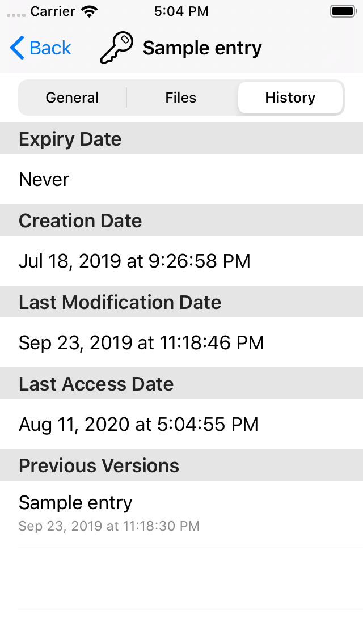
Task: Select the History tab
Action: pyautogui.click(x=290, y=98)
